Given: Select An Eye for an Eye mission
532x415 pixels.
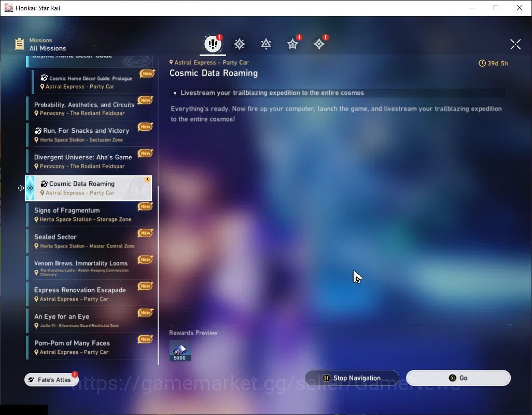Looking at the screenshot, I should pos(89,321).
